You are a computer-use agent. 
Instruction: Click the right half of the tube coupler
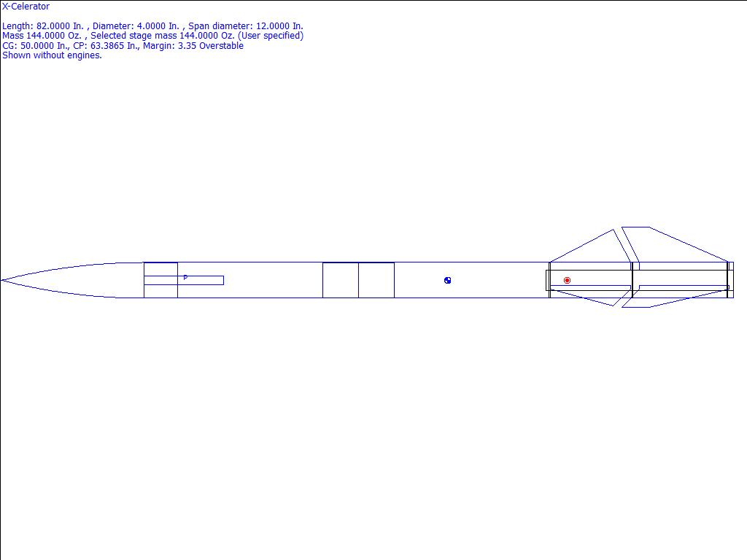point(376,280)
